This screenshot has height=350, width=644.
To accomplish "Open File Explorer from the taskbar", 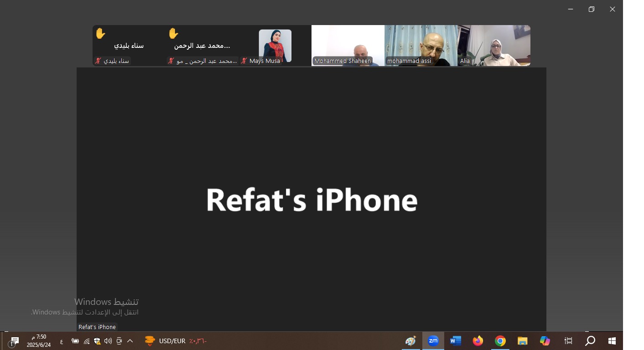I will (522, 341).
